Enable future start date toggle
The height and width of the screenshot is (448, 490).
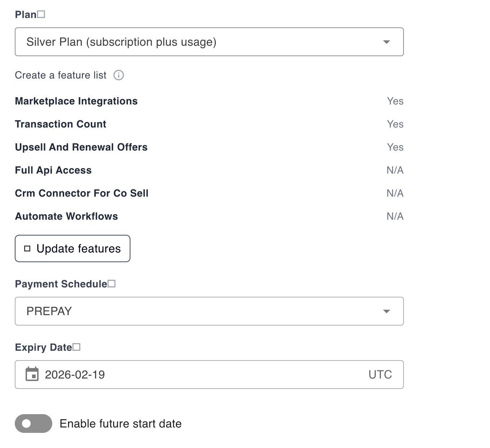(33, 424)
